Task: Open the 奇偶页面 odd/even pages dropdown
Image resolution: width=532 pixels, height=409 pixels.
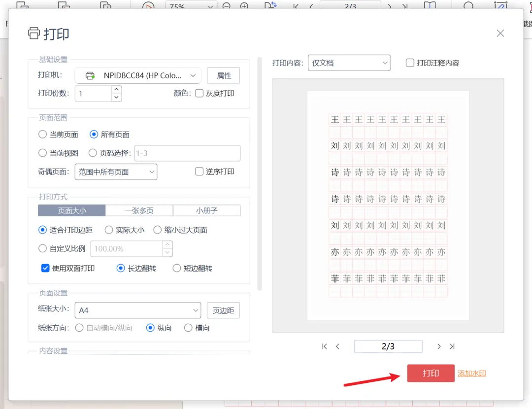Action: [x=116, y=172]
